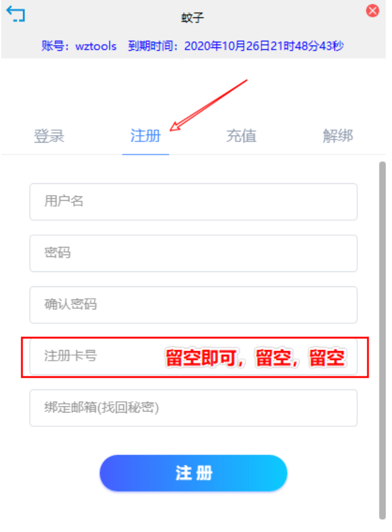Viewport: 392px width, 532px height.
Task: Select the 确认密码 input box
Action: point(193,305)
